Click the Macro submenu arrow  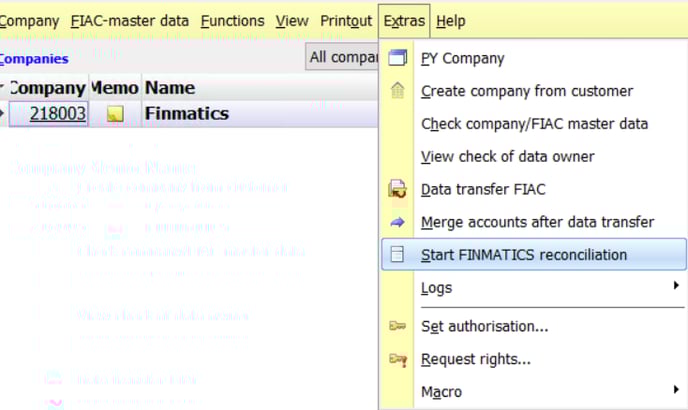(x=676, y=389)
